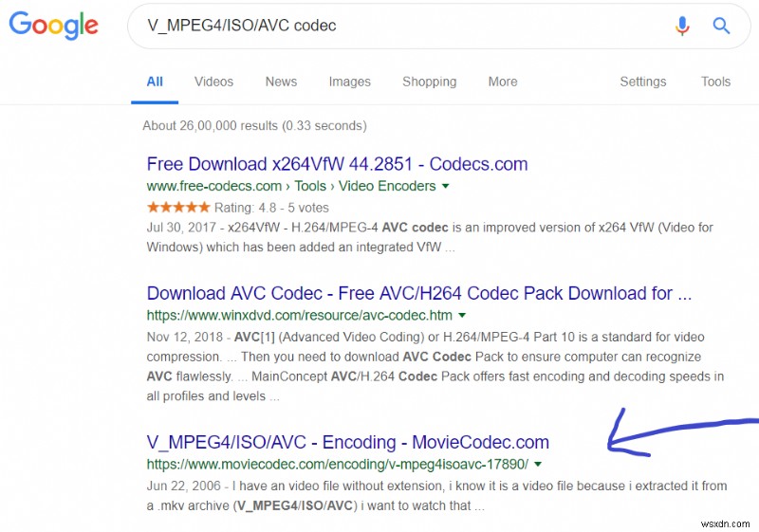This screenshot has width=759, height=532.
Task: Expand dropdown arrow beside winxdvd.com URL
Action: [x=462, y=315]
